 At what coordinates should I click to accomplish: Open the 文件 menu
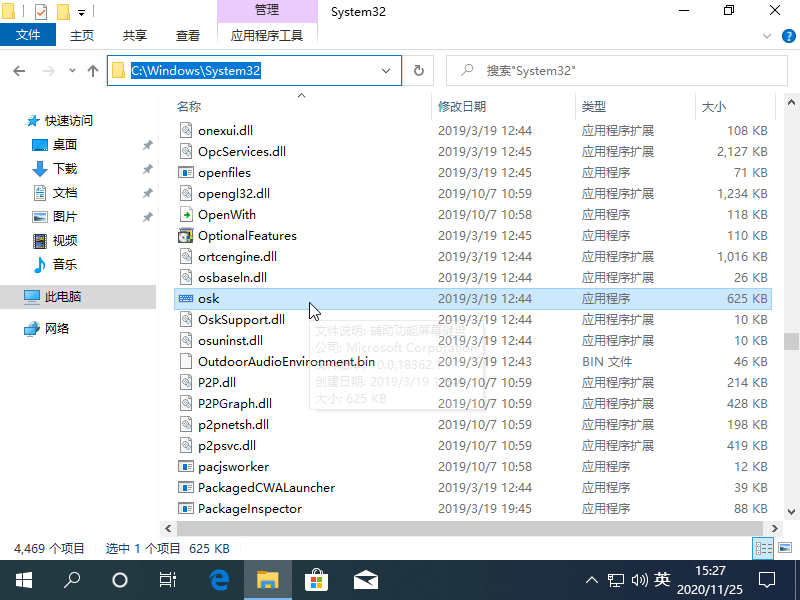[28, 33]
